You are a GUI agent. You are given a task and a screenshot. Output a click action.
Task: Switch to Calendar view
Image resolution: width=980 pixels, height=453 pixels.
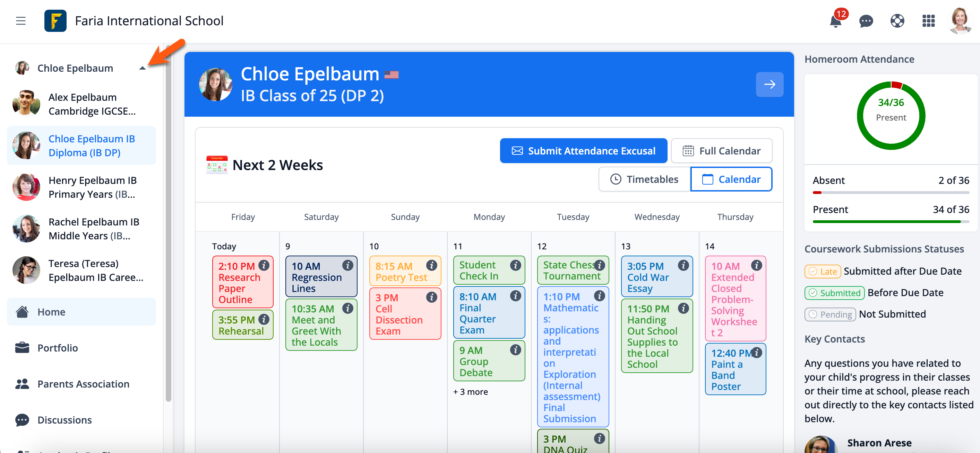731,179
